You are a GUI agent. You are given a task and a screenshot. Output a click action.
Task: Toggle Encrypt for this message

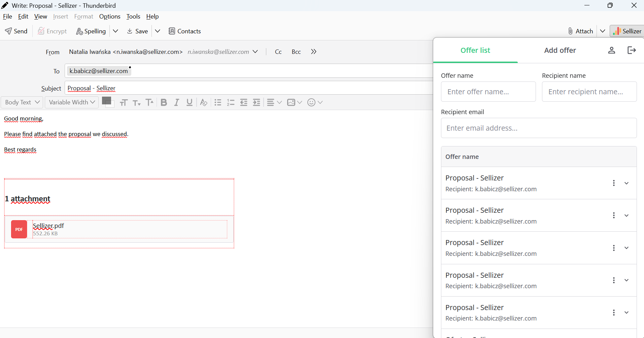[x=52, y=31]
